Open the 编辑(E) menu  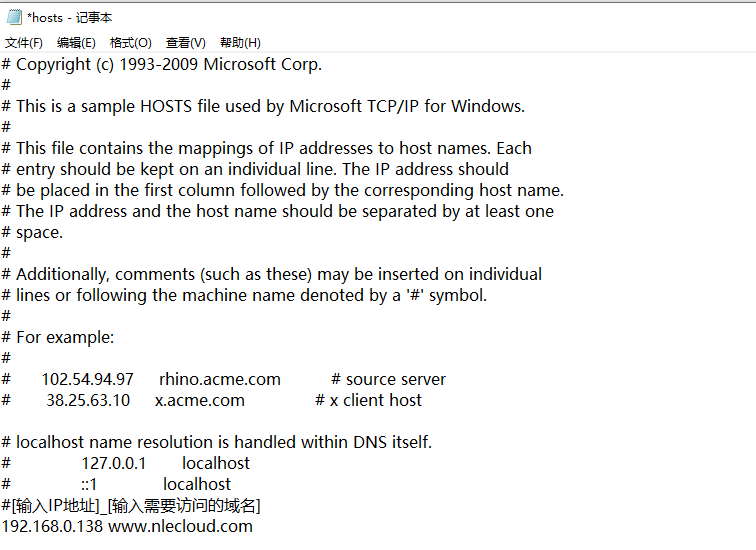pyautogui.click(x=76, y=43)
